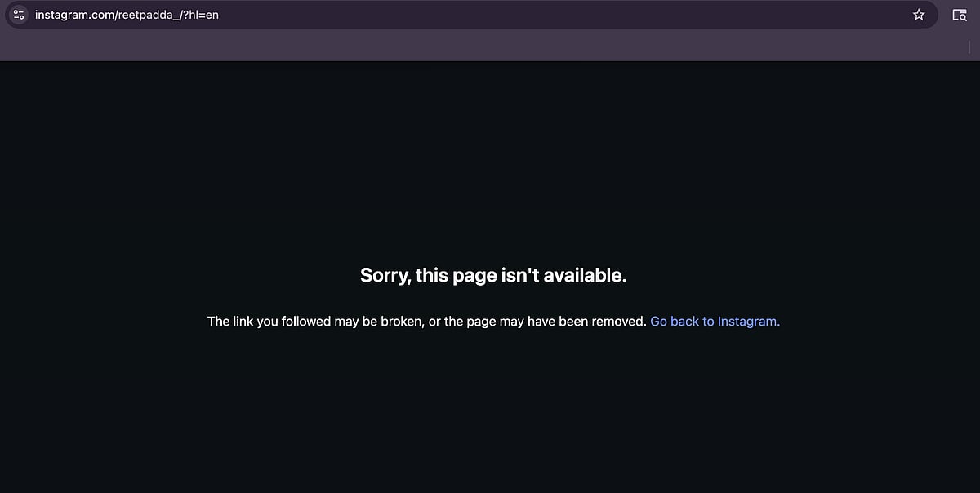Click inside the address bar URL field

[x=470, y=15]
